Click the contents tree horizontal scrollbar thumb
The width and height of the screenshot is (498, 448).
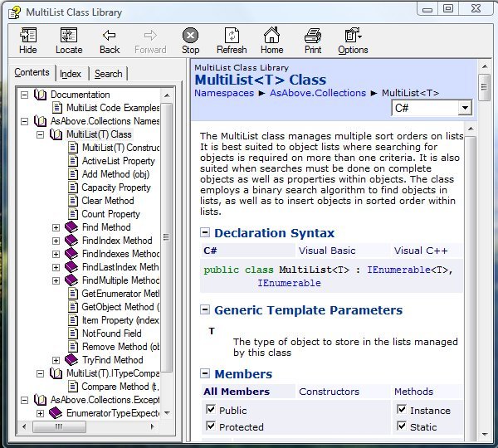click(59, 426)
